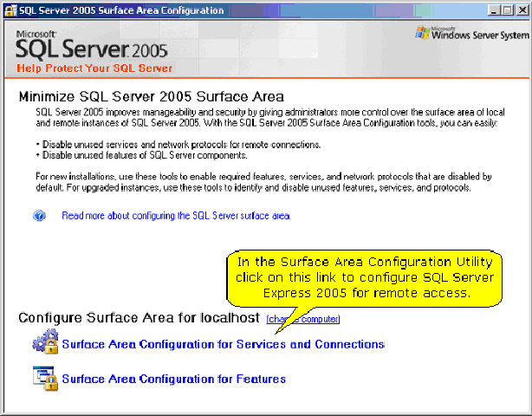Click the gears and lock Services icon

click(45, 341)
